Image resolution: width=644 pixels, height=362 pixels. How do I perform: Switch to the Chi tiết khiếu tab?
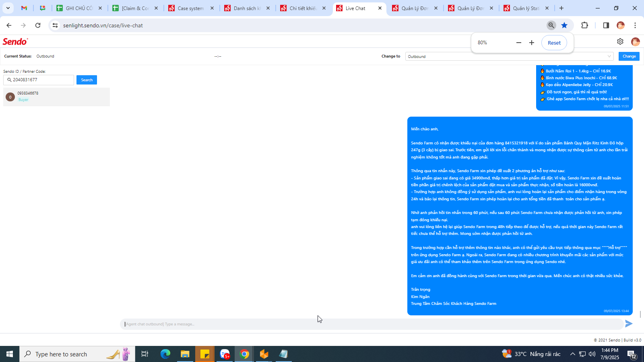point(303,8)
